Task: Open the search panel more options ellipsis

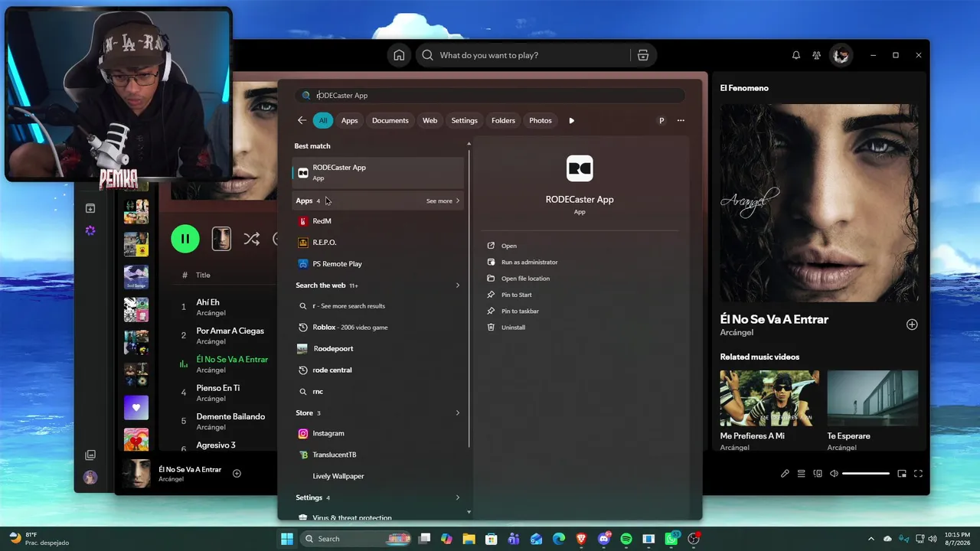Action: click(x=681, y=120)
